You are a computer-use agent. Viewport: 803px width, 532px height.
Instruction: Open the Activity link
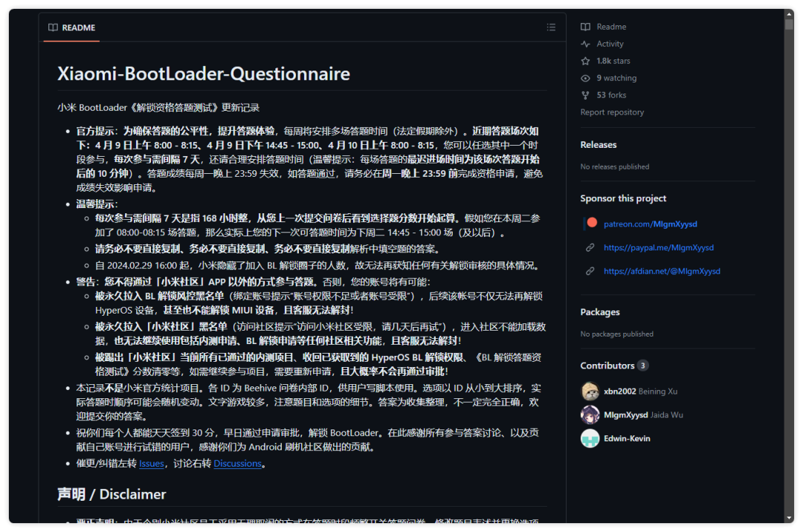point(610,44)
